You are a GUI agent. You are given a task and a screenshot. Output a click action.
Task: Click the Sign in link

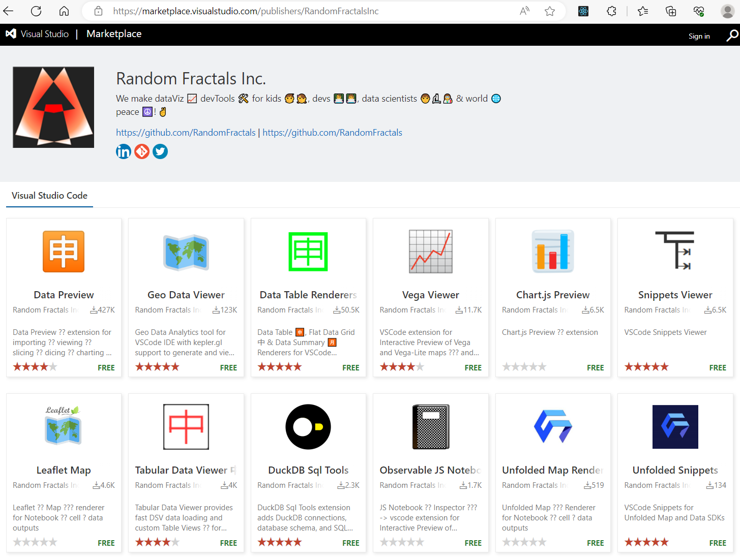[x=699, y=36]
